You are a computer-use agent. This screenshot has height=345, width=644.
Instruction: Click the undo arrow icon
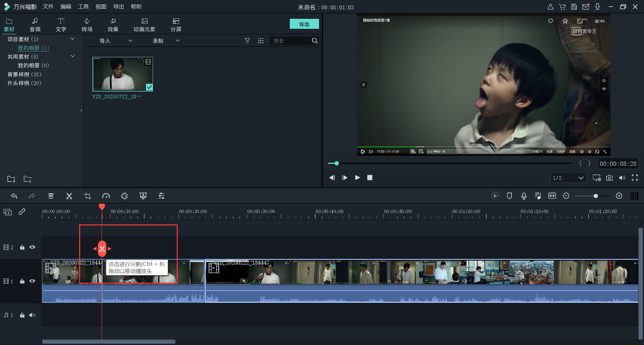tap(14, 196)
